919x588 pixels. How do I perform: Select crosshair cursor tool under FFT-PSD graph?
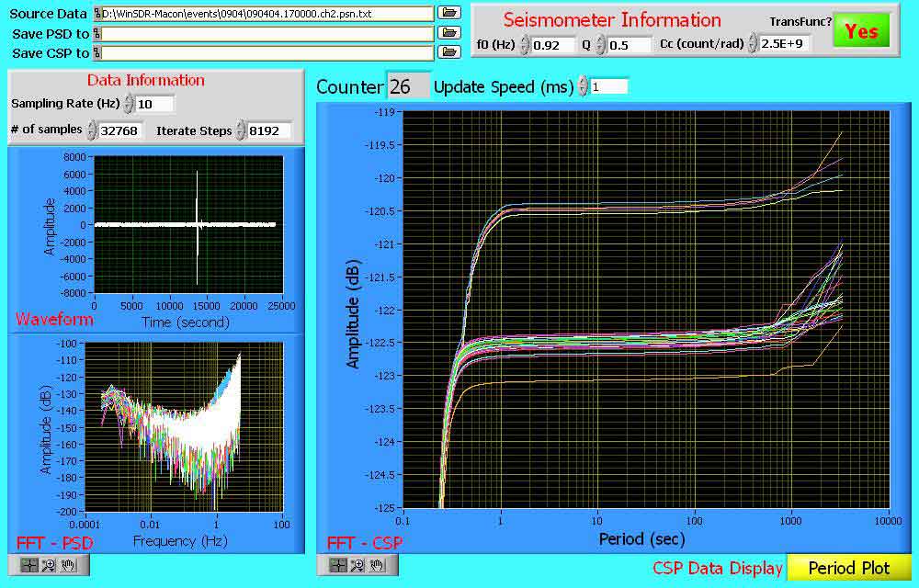coord(28,565)
